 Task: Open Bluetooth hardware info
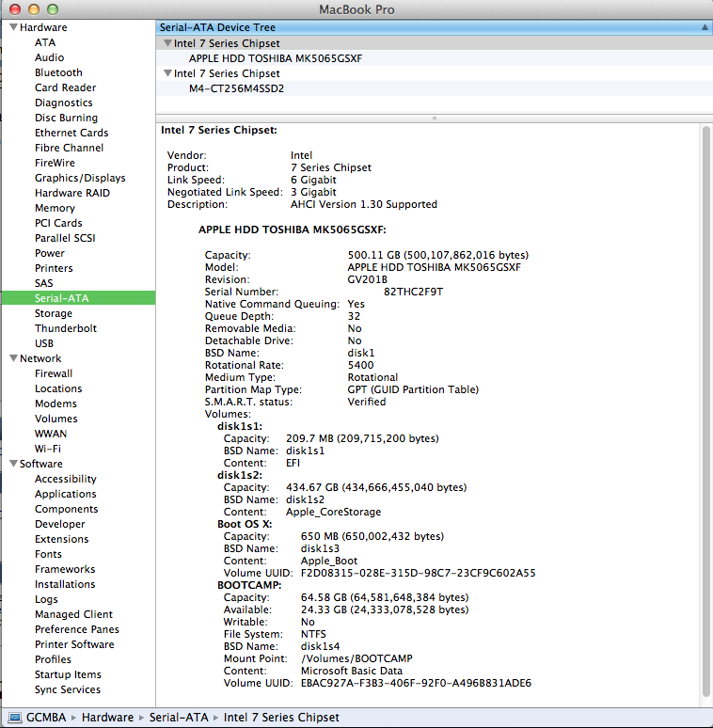click(58, 72)
